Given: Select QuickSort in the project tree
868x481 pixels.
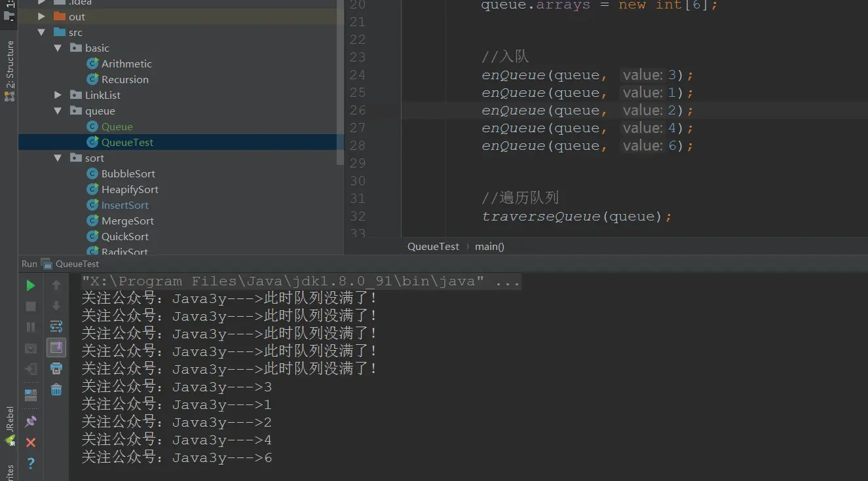Looking at the screenshot, I should tap(125, 236).
